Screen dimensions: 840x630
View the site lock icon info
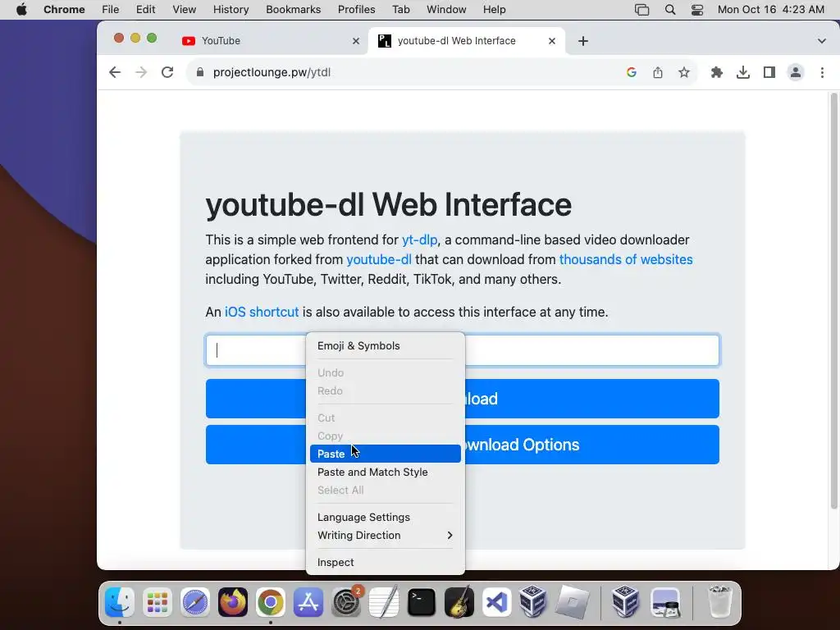200,72
